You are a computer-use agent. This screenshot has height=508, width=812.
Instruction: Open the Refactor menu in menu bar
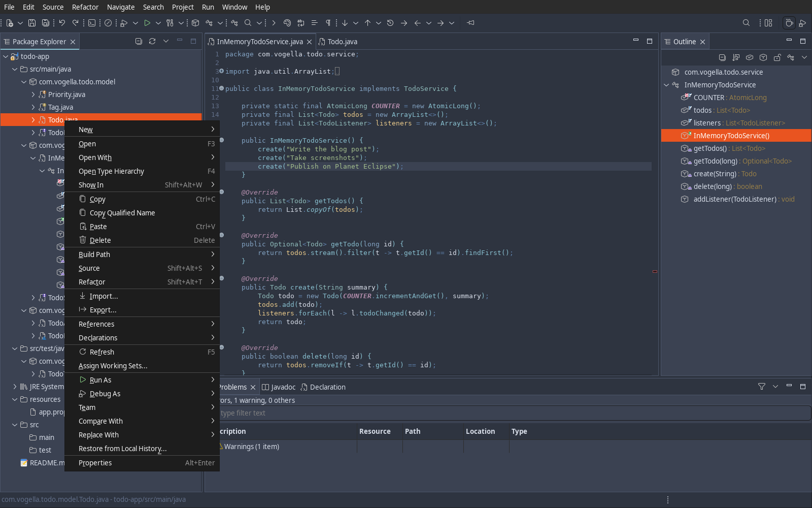pos(85,7)
